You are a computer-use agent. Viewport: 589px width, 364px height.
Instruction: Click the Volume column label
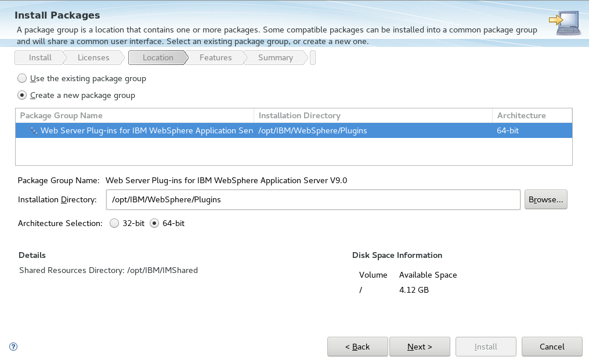[x=373, y=275]
